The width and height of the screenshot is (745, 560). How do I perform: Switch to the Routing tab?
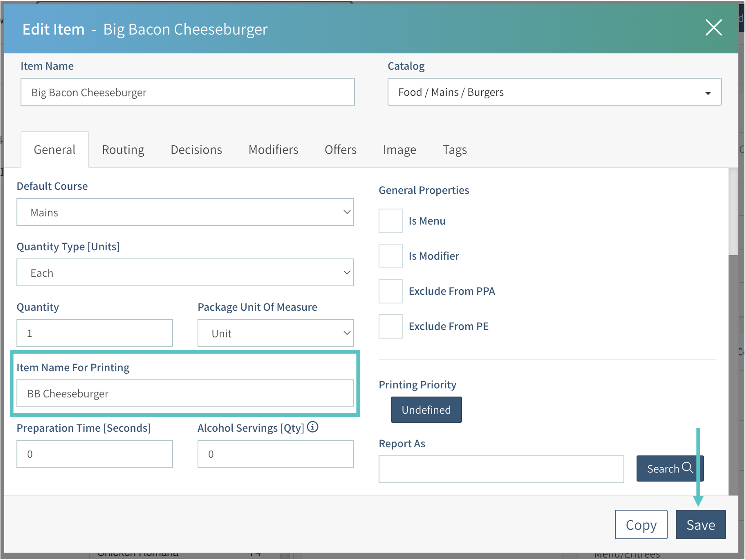pyautogui.click(x=123, y=150)
